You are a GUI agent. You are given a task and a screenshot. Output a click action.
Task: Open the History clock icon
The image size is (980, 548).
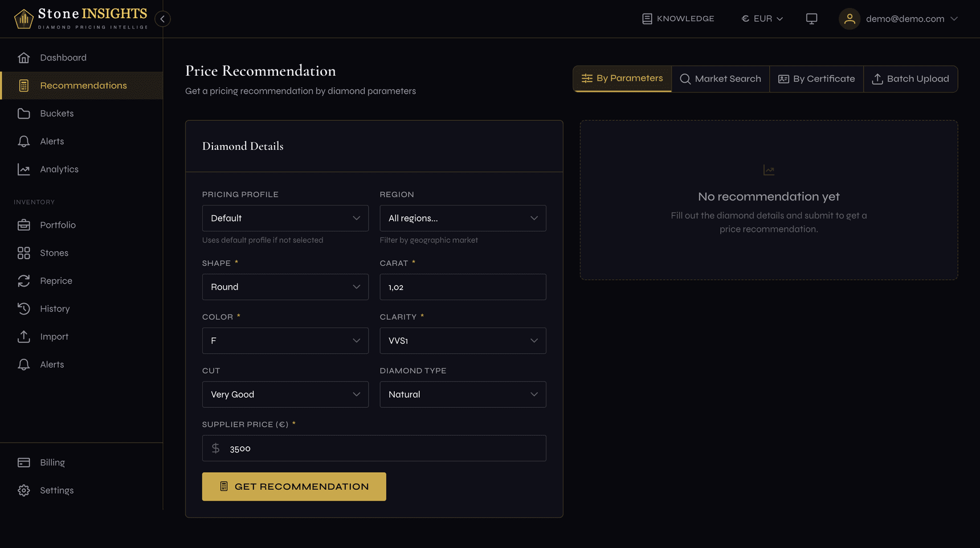[x=24, y=309]
